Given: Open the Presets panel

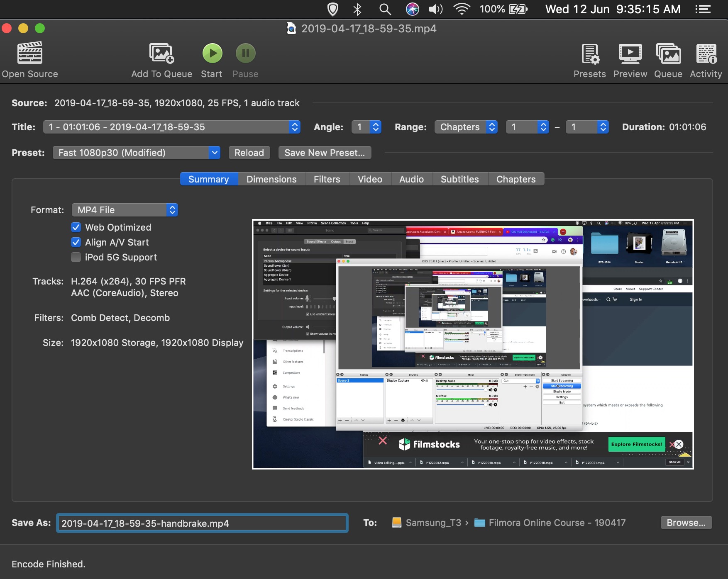Looking at the screenshot, I should coord(590,54).
